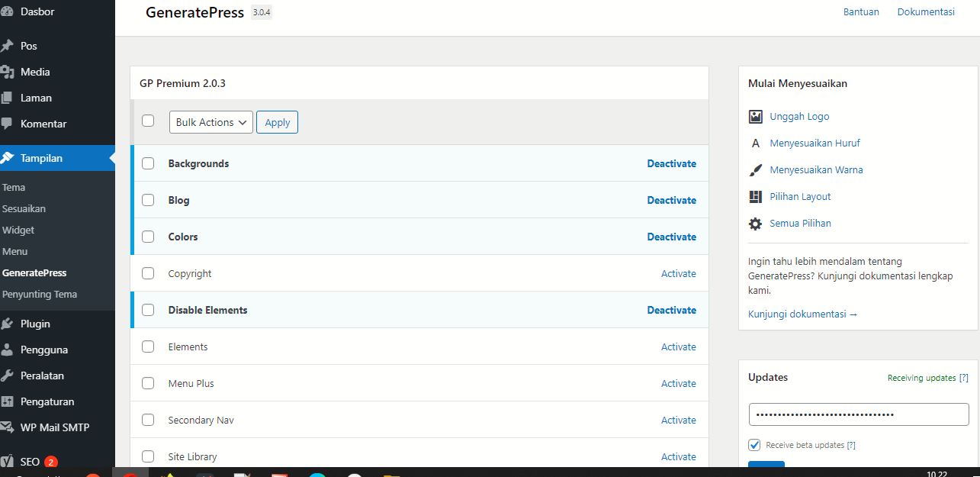Click the Pengaturan settings icon
The image size is (980, 477).
click(x=7, y=401)
